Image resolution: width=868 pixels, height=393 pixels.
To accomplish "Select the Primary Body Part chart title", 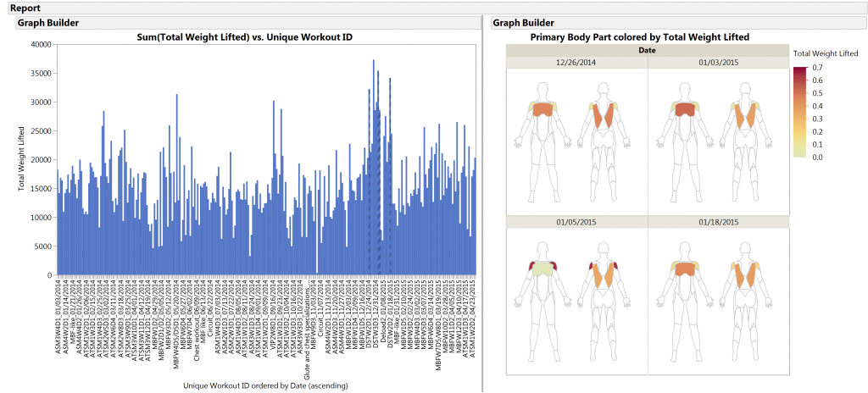I will 639,37.
